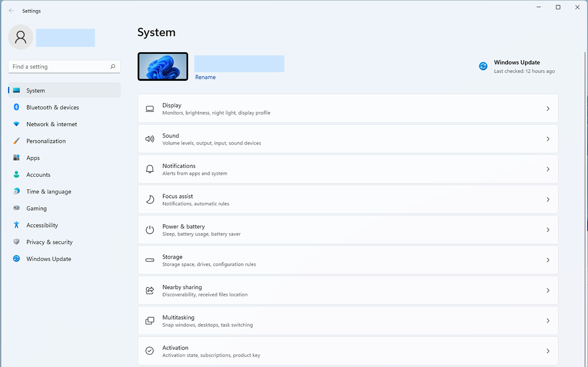This screenshot has width=588, height=367.
Task: Rename this PC link
Action: point(205,77)
